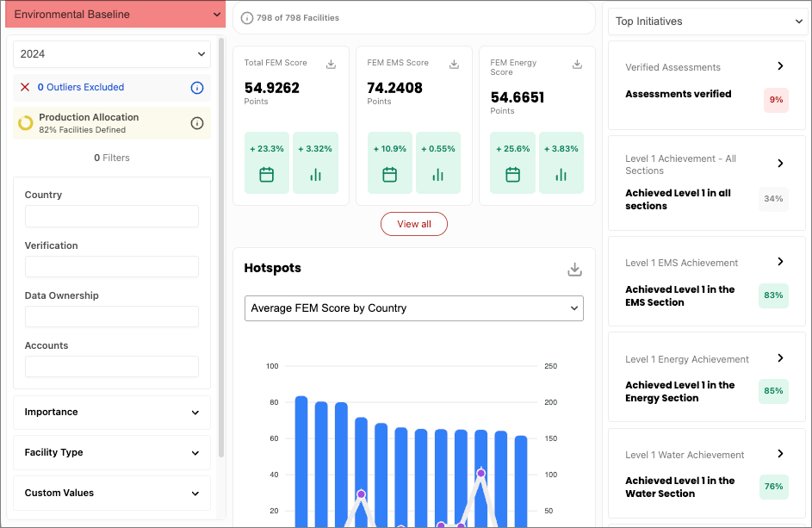
Task: Download the FEM Energy Score card
Action: pyautogui.click(x=578, y=65)
